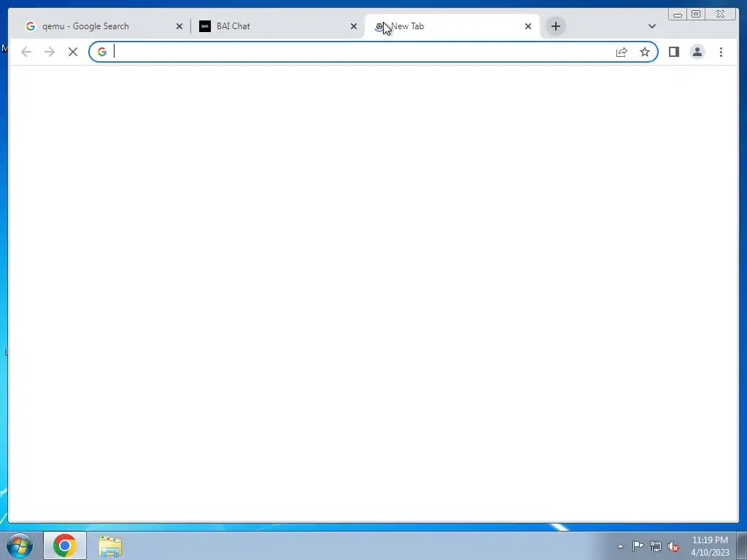
Task: Bookmark this tab with star icon
Action: pyautogui.click(x=645, y=52)
